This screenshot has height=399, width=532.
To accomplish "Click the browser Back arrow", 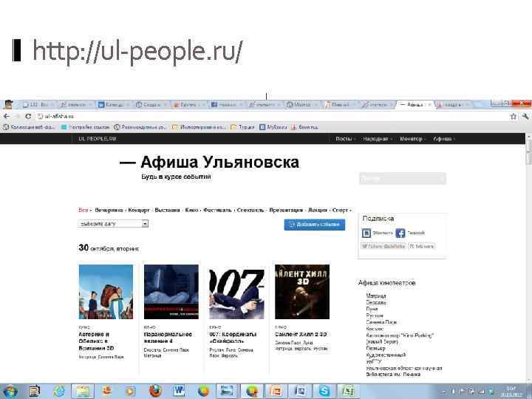I will tap(6, 116).
